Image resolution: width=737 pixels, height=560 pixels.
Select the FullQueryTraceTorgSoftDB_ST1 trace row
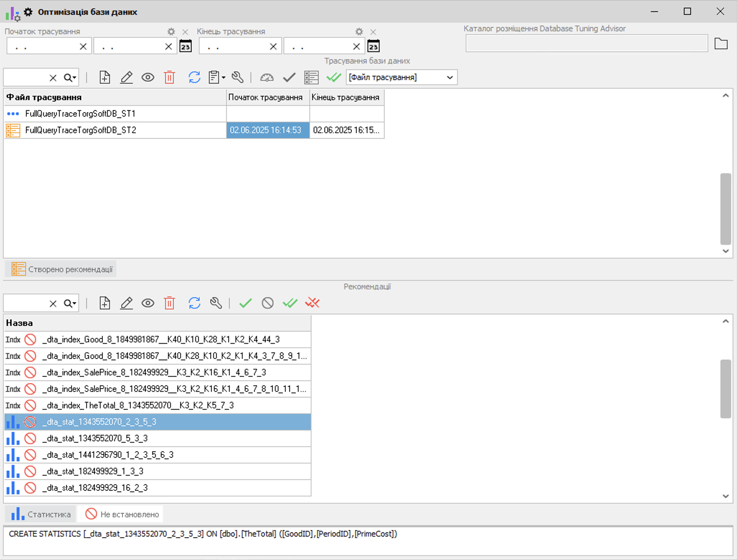(x=80, y=114)
